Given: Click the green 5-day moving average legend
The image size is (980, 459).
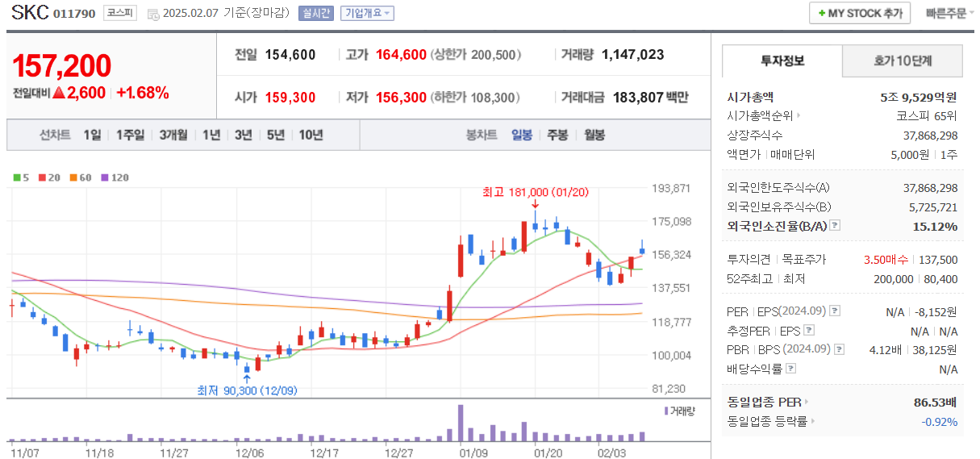Looking at the screenshot, I should click(20, 177).
